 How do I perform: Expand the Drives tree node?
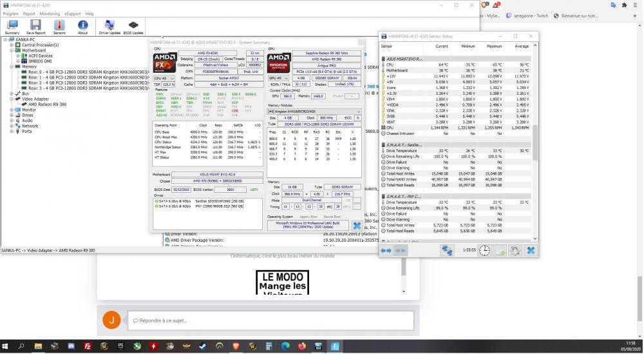pos(12,115)
